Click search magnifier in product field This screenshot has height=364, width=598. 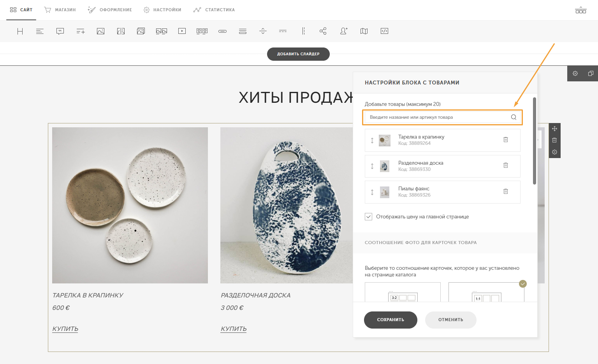tap(514, 117)
